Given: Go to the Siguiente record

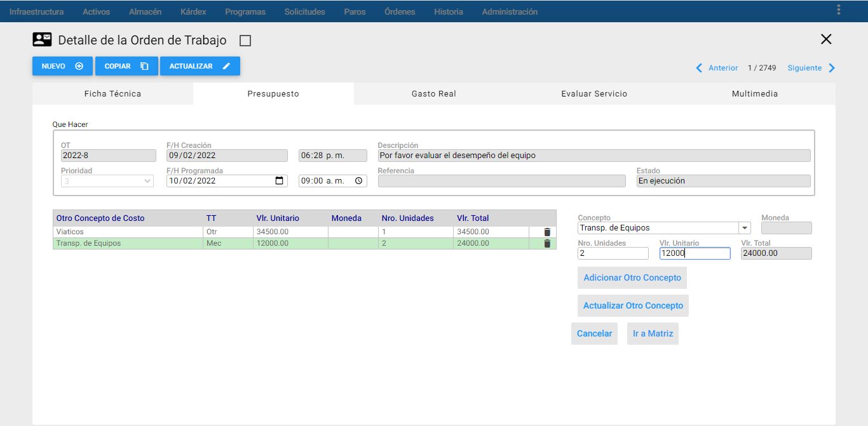Looking at the screenshot, I should pos(804,68).
